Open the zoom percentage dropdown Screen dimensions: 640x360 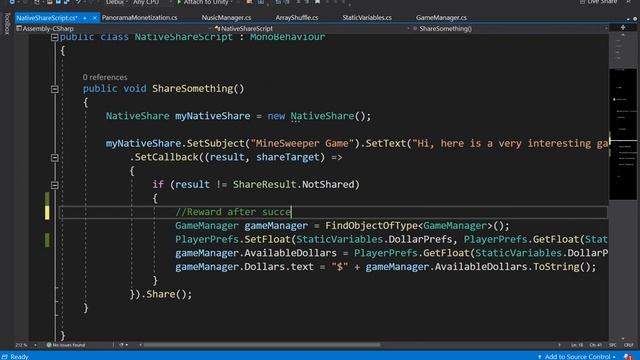coord(26,345)
